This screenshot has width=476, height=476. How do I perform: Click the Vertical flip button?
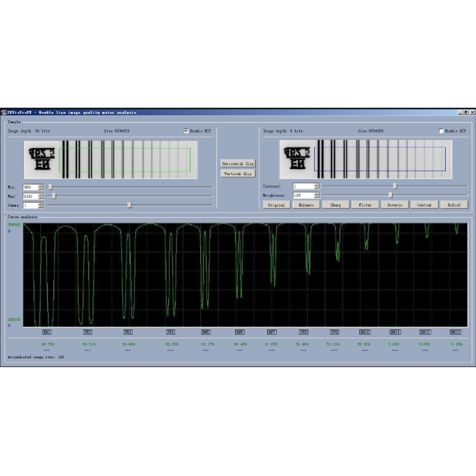point(238,174)
